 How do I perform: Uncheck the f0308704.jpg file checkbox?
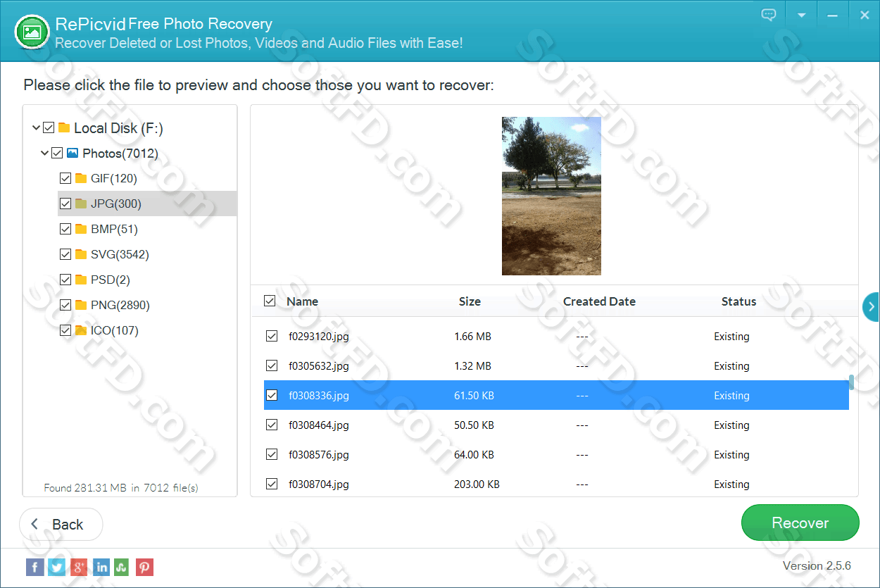pyautogui.click(x=272, y=484)
